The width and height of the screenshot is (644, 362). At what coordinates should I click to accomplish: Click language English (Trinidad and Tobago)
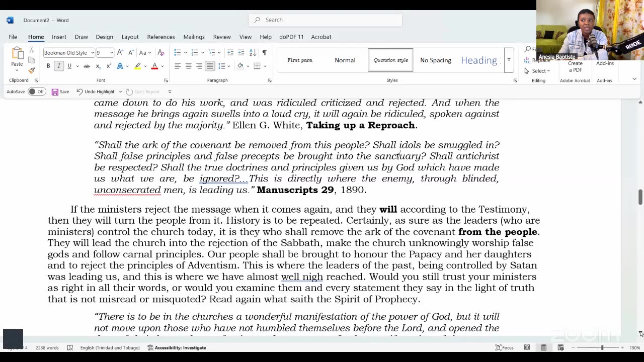pos(110,347)
